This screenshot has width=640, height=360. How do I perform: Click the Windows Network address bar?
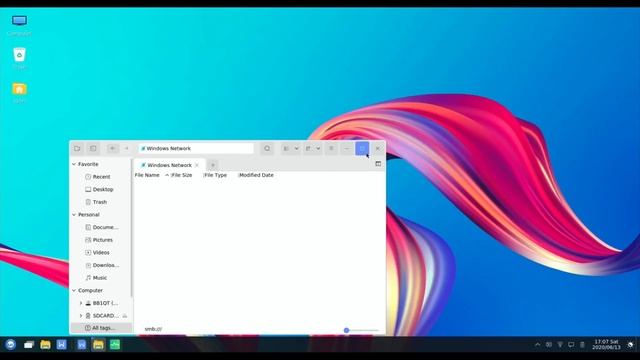[196, 149]
